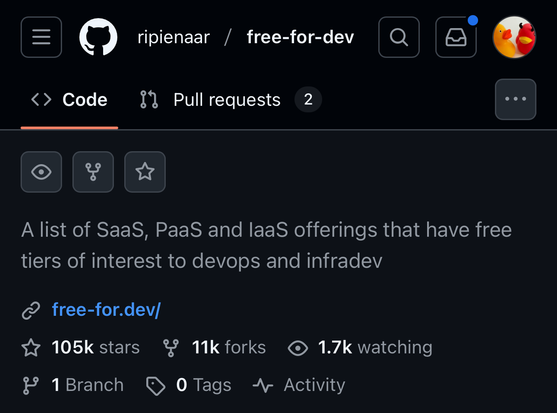This screenshot has width=557, height=413.
Task: Switch to the Pull requests tab
Action: coord(231,99)
